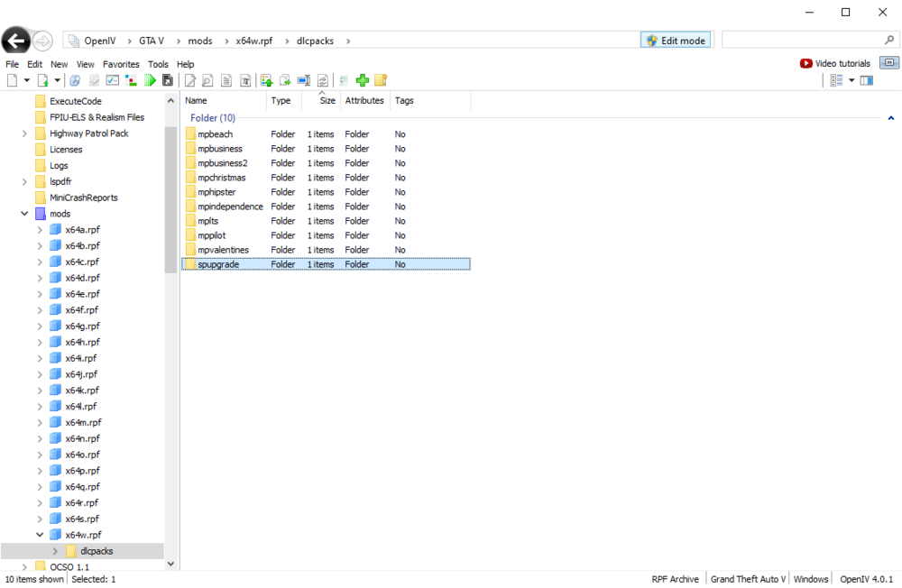Click the page with magnifier view icon
The height and width of the screenshot is (588, 902).
click(x=207, y=80)
